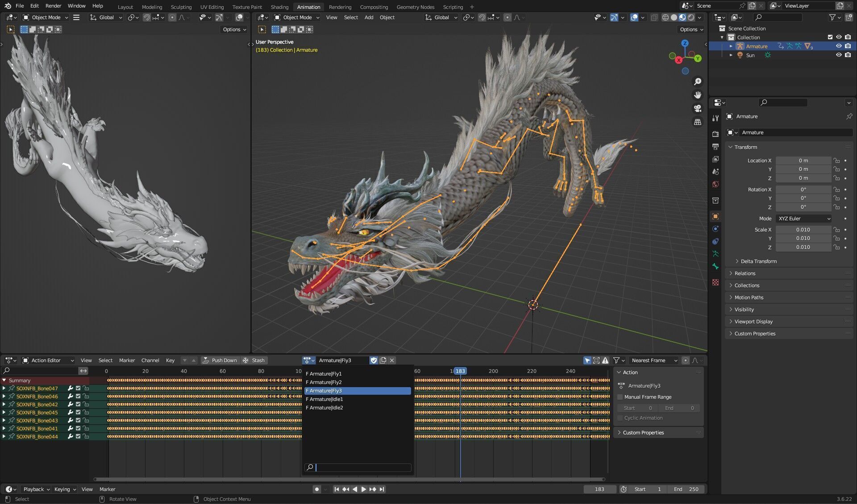
Task: Click the End frame 250 field
Action: pos(686,489)
